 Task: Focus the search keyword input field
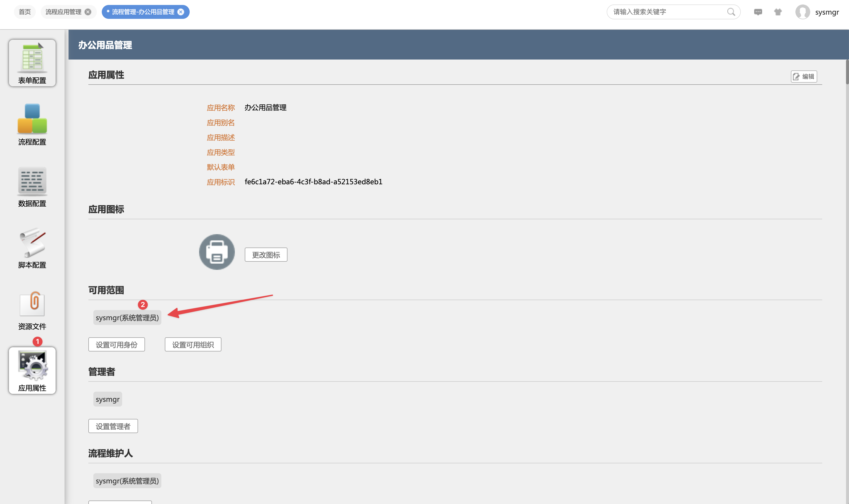(x=666, y=12)
